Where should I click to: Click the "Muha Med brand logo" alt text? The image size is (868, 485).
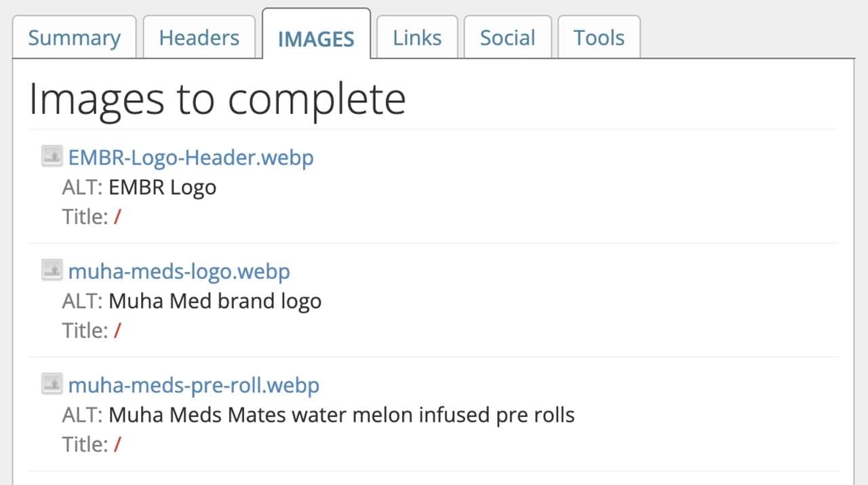pos(215,301)
